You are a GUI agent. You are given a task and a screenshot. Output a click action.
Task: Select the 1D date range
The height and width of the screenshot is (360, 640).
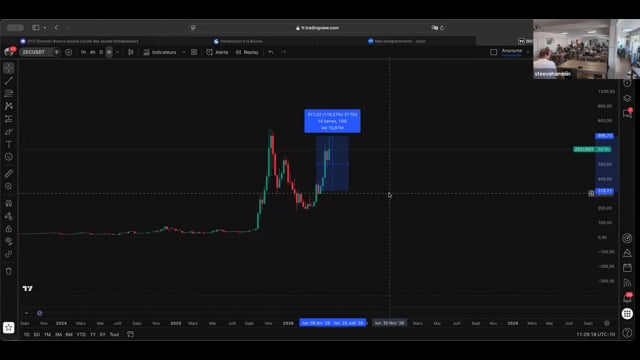(x=27, y=334)
